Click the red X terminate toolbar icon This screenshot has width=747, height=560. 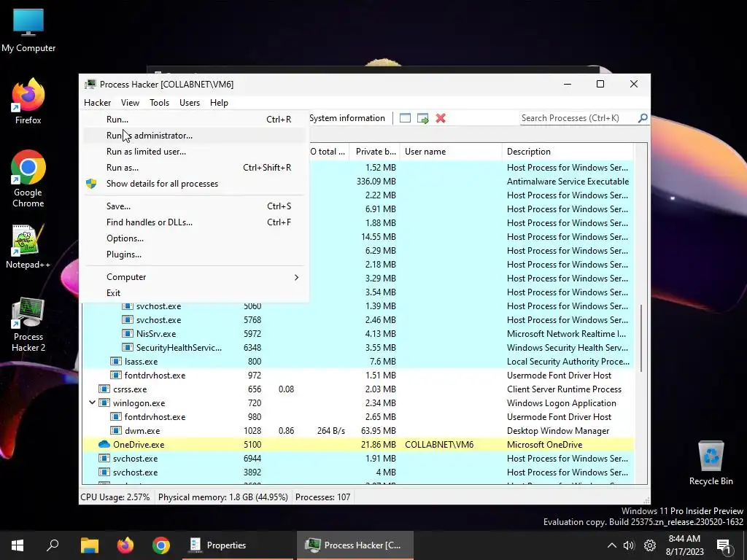[x=441, y=118]
